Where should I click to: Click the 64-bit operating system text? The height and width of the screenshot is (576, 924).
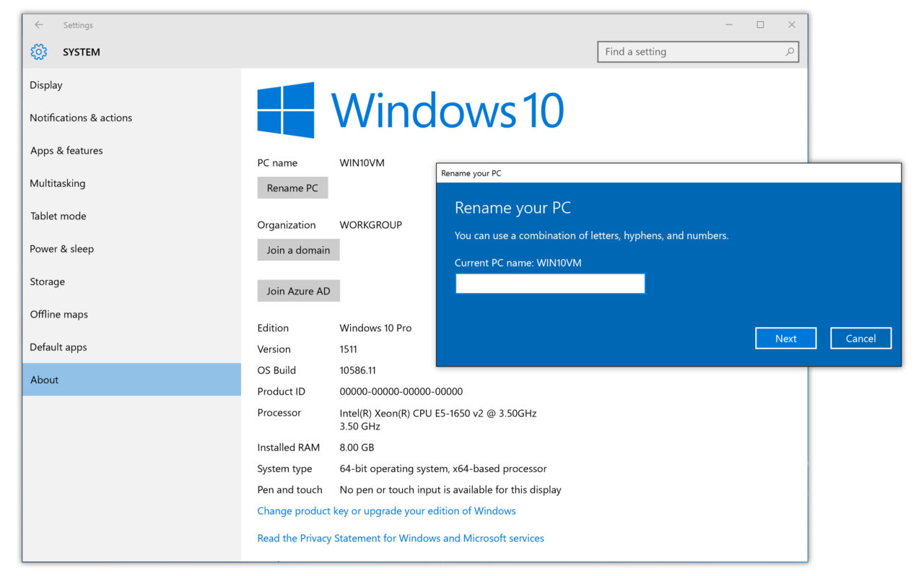click(x=443, y=469)
